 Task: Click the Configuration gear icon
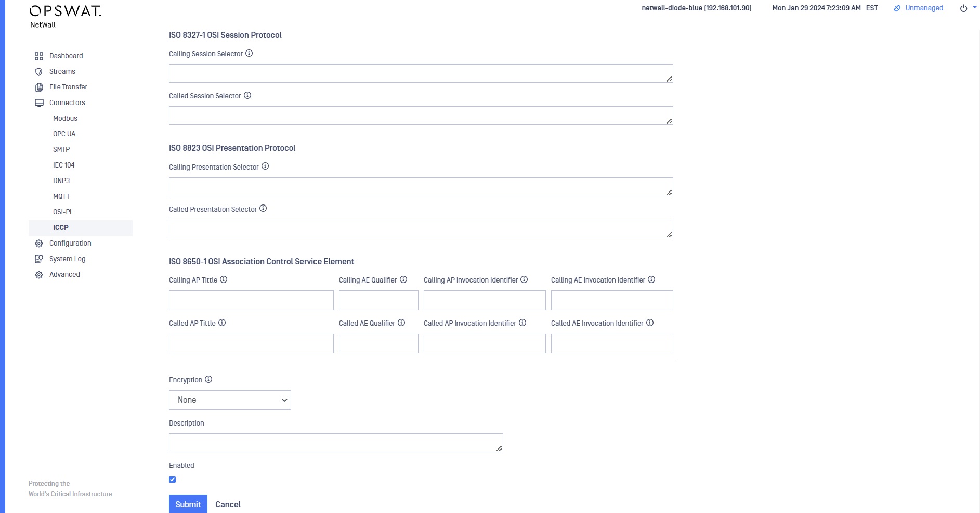pos(39,243)
